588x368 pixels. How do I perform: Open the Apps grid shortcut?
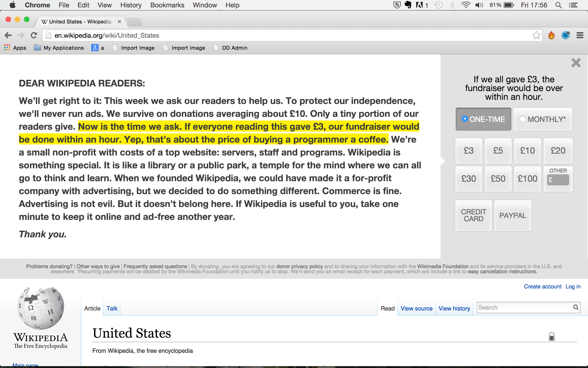tap(15, 48)
